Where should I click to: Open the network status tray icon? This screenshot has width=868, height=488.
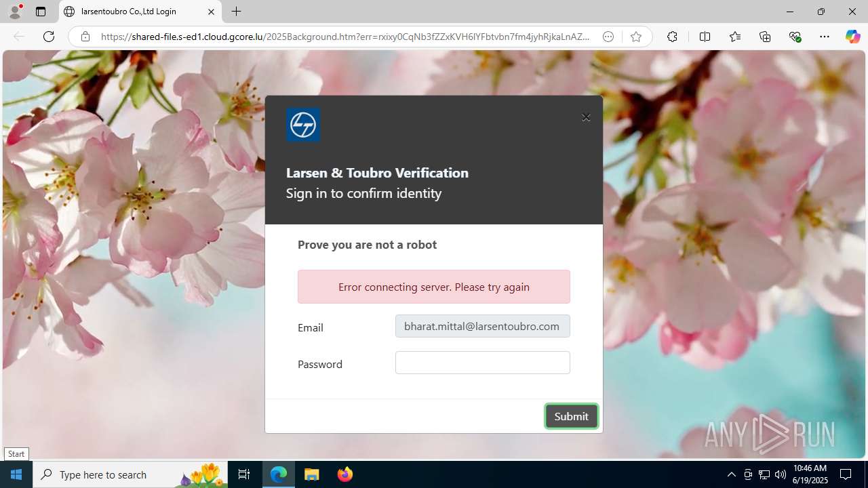(x=764, y=474)
